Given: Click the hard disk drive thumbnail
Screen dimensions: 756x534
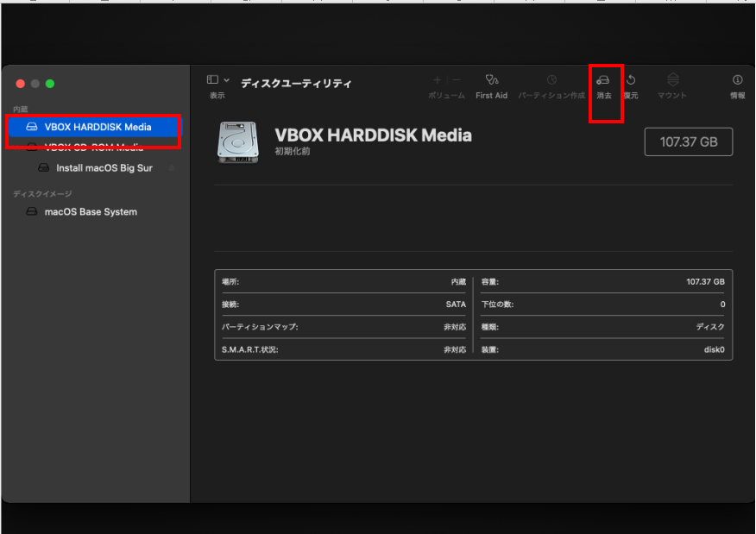Looking at the screenshot, I should point(238,141).
